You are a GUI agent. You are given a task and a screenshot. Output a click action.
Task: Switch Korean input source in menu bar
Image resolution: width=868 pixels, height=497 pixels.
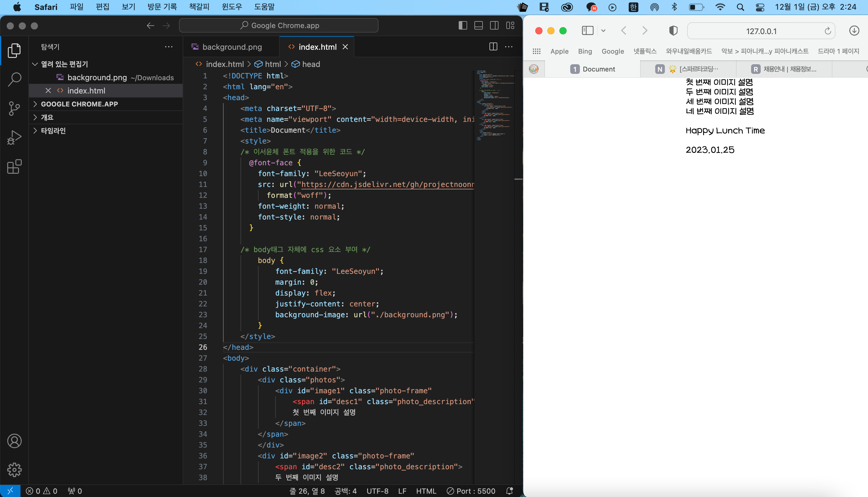point(633,7)
